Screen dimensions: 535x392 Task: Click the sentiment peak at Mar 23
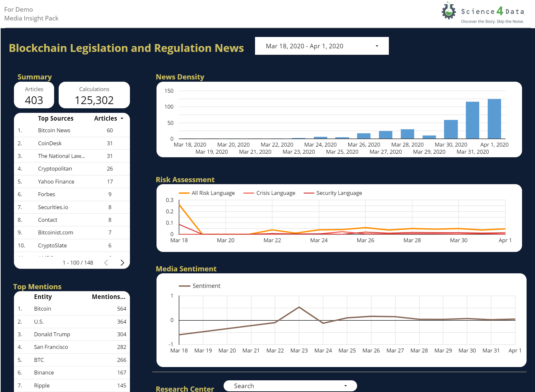click(x=299, y=307)
